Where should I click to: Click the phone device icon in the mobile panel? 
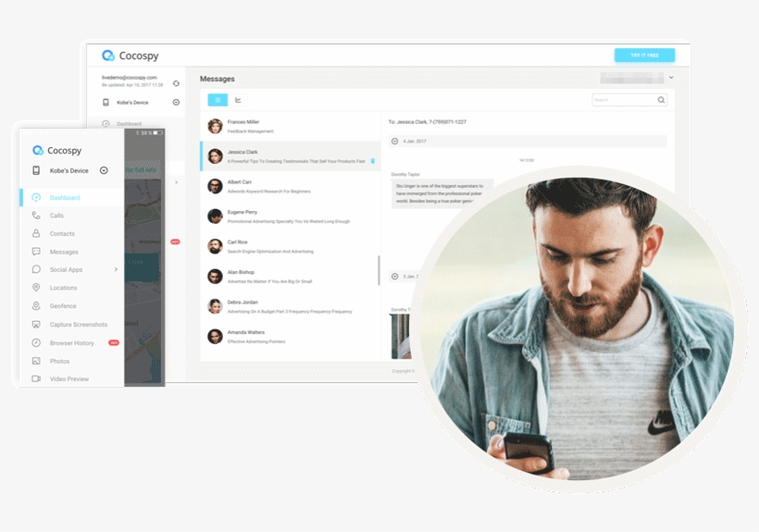point(36,170)
